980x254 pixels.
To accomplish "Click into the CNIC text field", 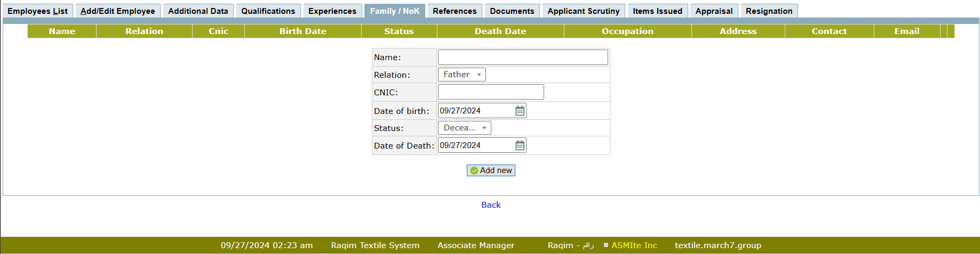I will pos(490,92).
